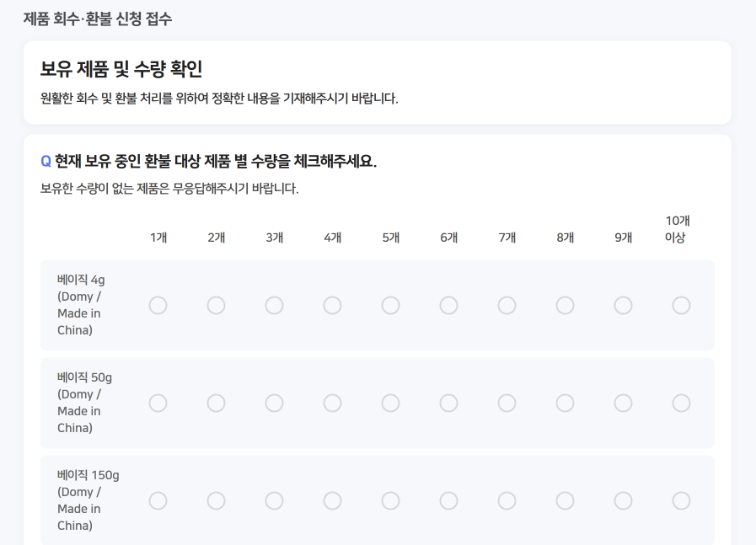Select 2개 for 베이직 50g row
The height and width of the screenshot is (545, 756).
pyautogui.click(x=216, y=403)
